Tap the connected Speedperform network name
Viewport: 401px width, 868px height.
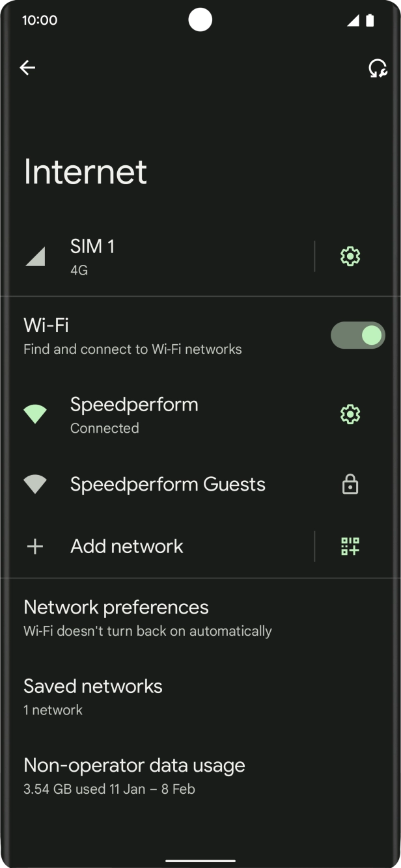[134, 405]
